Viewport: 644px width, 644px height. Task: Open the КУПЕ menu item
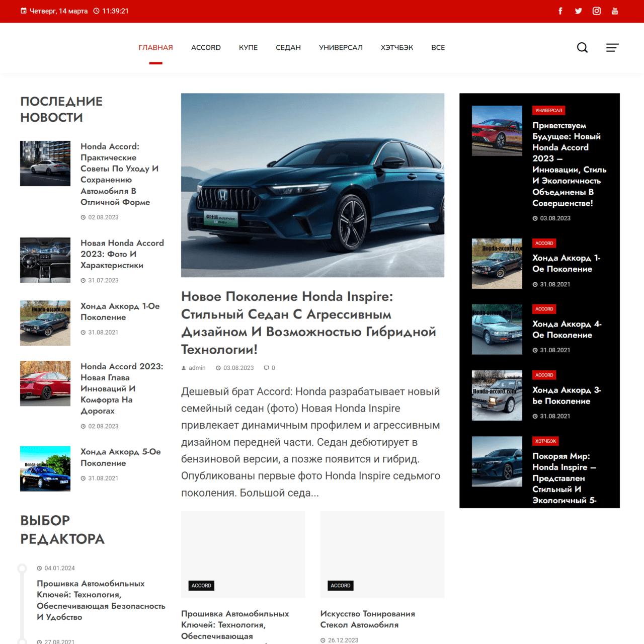[x=248, y=48]
